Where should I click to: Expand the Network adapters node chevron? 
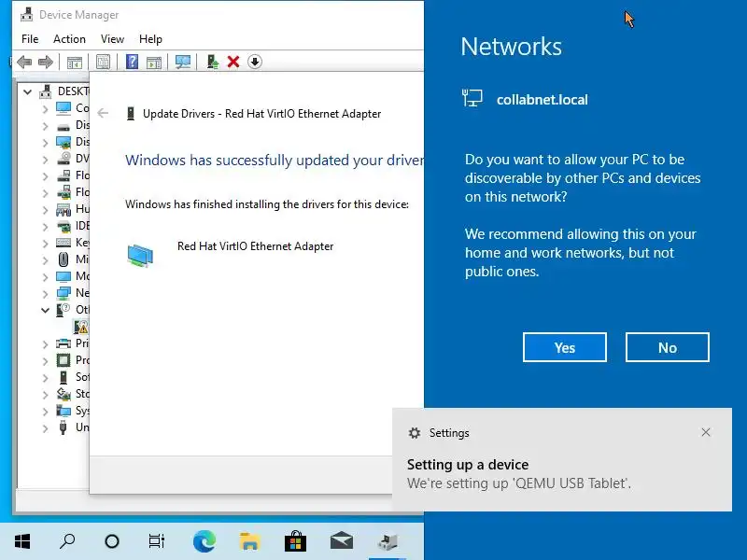click(45, 294)
